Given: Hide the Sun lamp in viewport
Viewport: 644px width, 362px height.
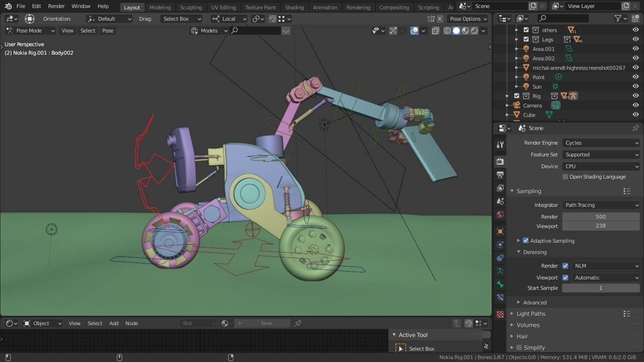Looking at the screenshot, I should pyautogui.click(x=635, y=86).
